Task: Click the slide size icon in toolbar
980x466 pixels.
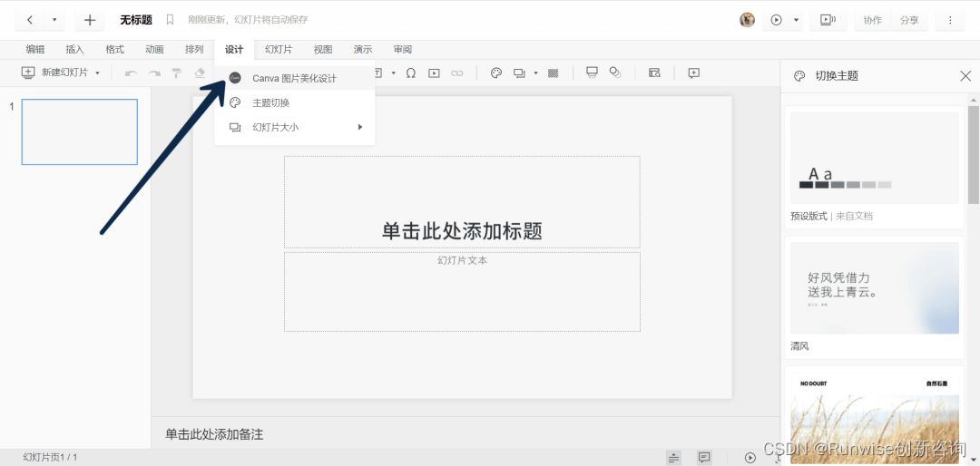Action: (x=519, y=73)
